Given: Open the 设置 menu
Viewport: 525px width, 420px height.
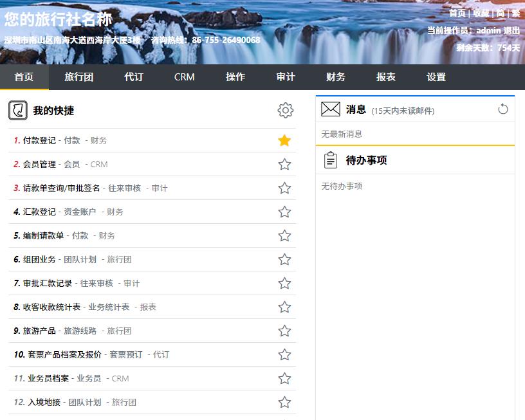Looking at the screenshot, I should (x=436, y=77).
